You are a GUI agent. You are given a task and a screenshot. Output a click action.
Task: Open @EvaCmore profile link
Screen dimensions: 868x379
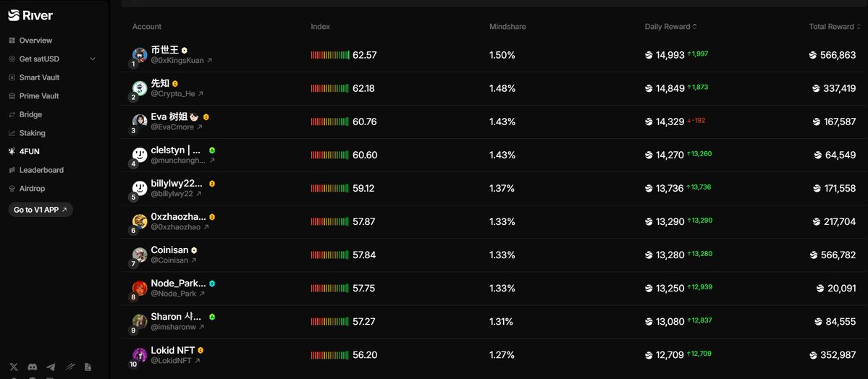(177, 127)
